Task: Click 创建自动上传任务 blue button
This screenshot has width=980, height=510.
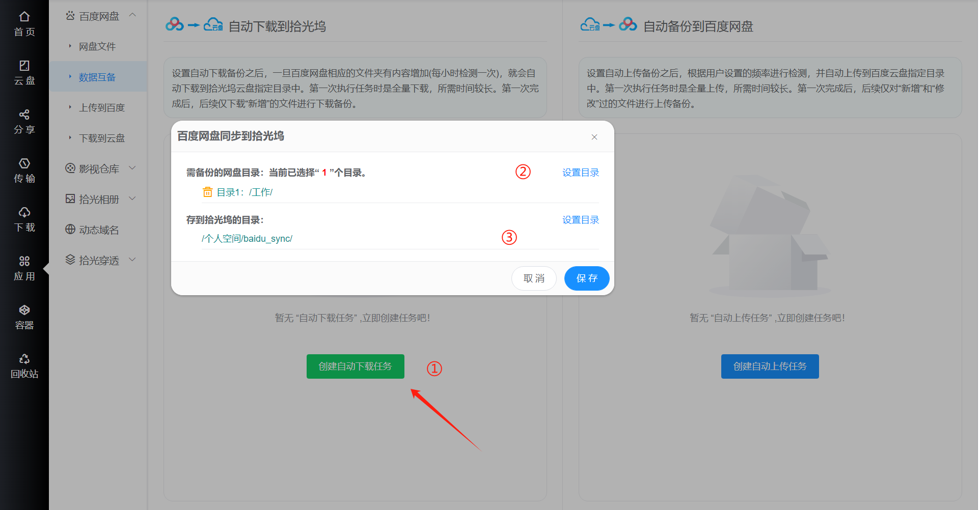Action: click(x=770, y=366)
